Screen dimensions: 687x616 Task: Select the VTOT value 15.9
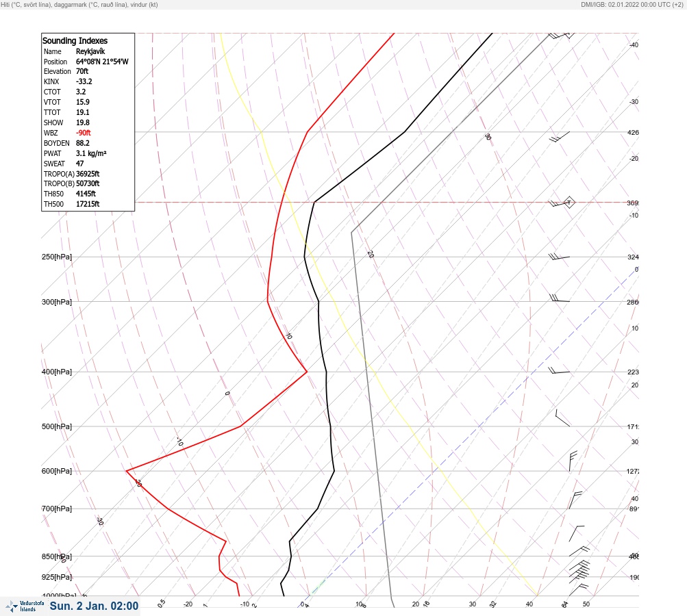click(82, 102)
